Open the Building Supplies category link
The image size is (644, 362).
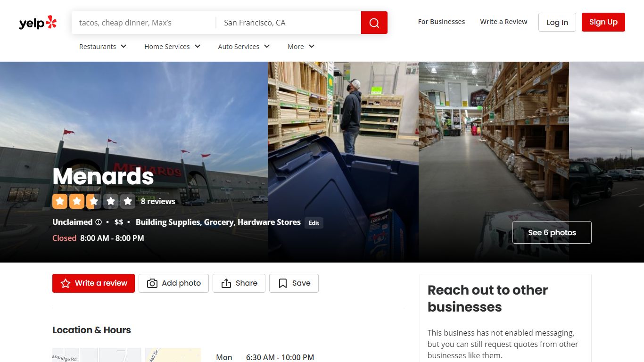pyautogui.click(x=168, y=222)
